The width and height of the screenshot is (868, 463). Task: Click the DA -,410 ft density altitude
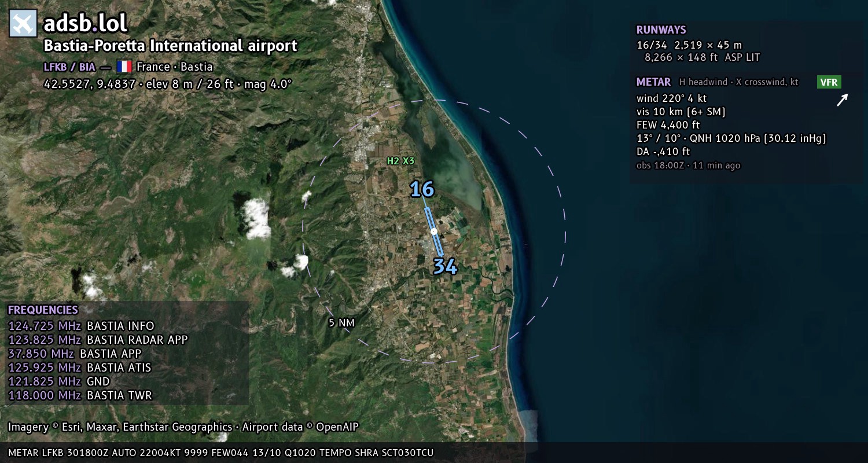(x=663, y=152)
